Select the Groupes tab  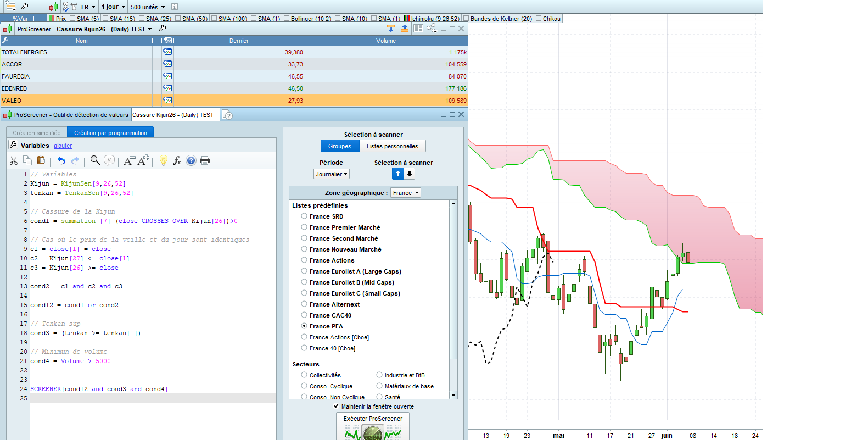(340, 146)
